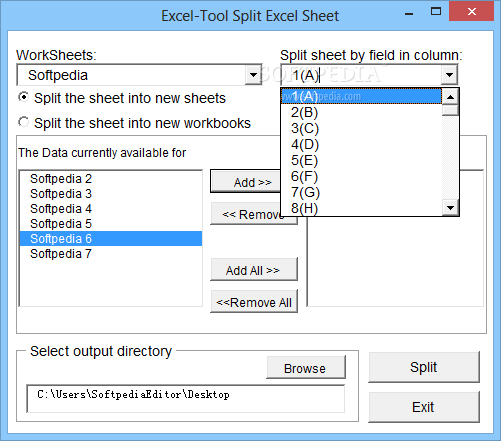Select 'Softpedia 2' in the data list
Viewport: 501px width, 441px height.
[x=111, y=179]
